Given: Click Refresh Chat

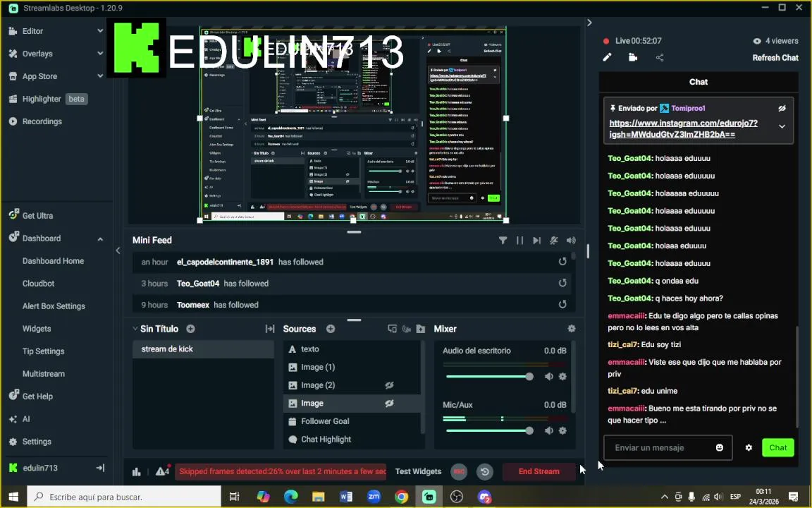Looking at the screenshot, I should (x=775, y=58).
